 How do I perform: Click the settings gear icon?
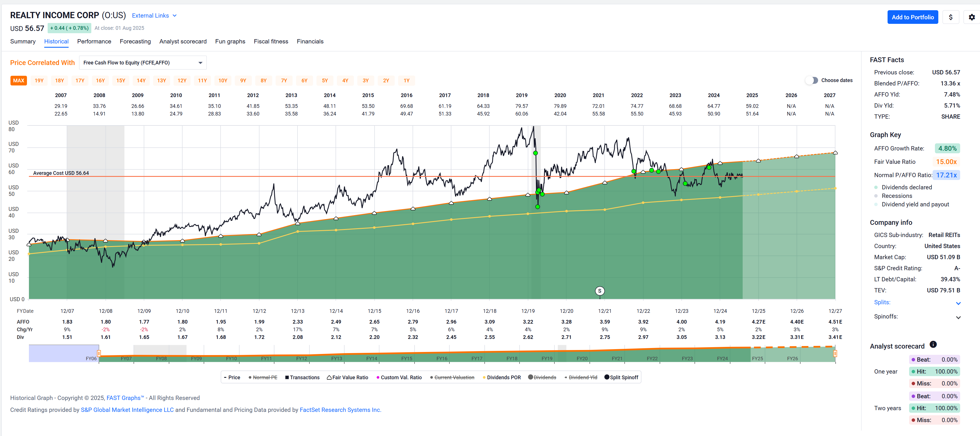tap(971, 17)
